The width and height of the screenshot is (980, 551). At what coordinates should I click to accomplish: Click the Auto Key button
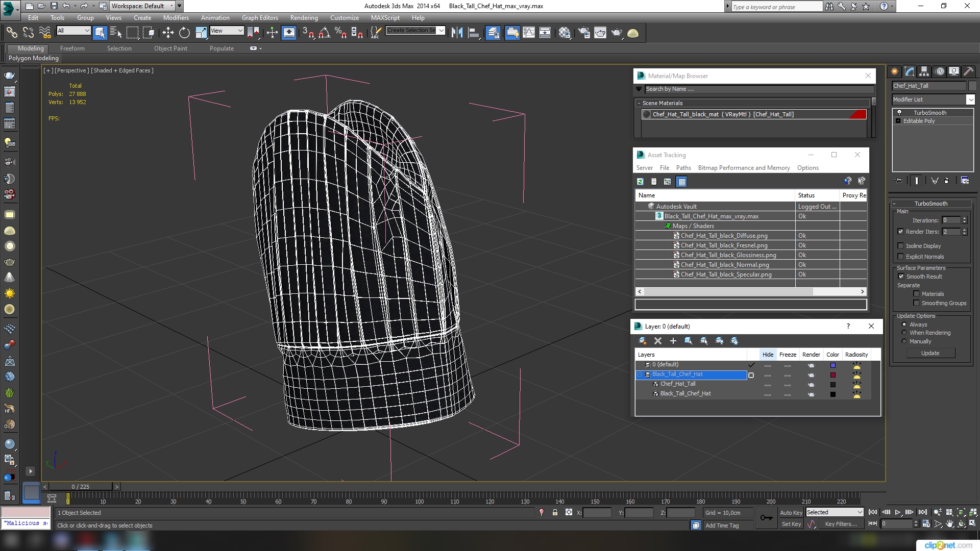[791, 513]
